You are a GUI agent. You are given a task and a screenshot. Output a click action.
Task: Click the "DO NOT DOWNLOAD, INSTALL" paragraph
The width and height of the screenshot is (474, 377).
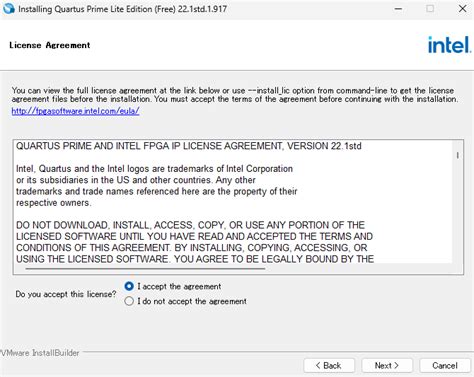195,242
